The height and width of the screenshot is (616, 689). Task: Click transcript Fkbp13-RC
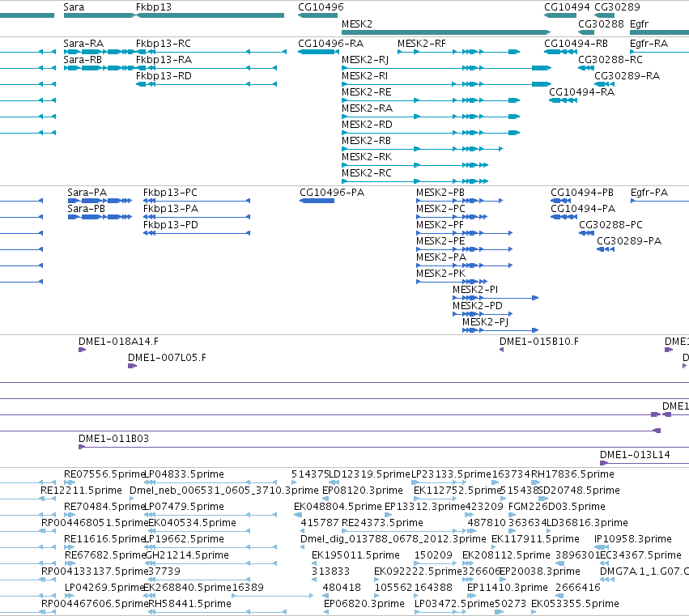point(164,44)
